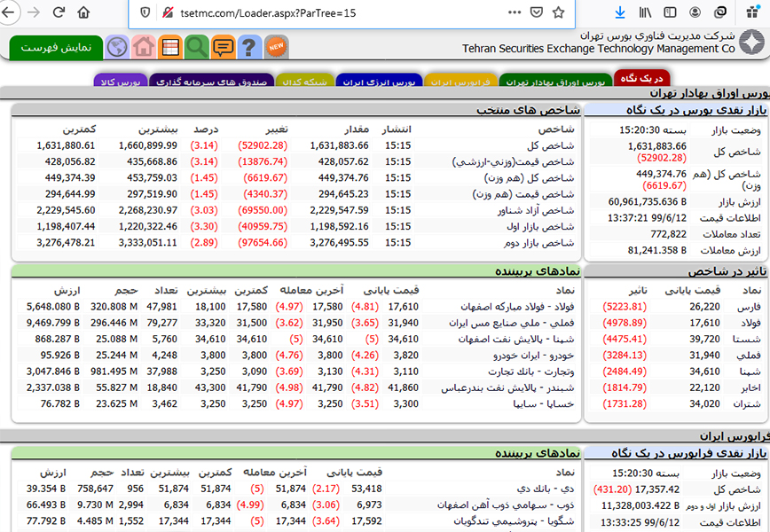This screenshot has height=532, width=770.
Task: Click the TSE Technology Management logo
Action: [751, 43]
